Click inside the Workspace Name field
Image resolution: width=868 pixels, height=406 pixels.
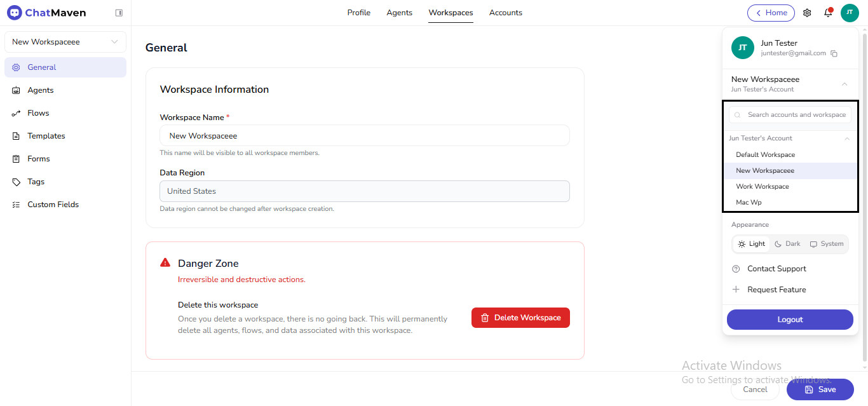[364, 135]
